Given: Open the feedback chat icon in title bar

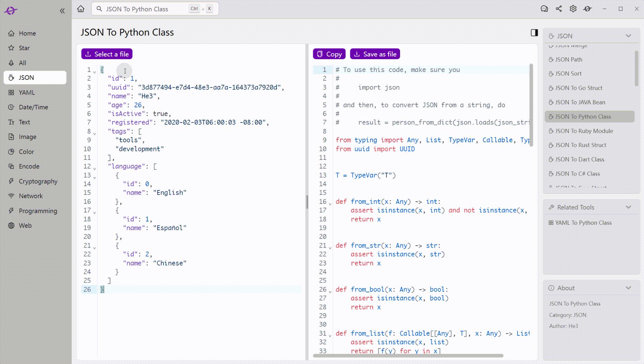Looking at the screenshot, I should 544,9.
